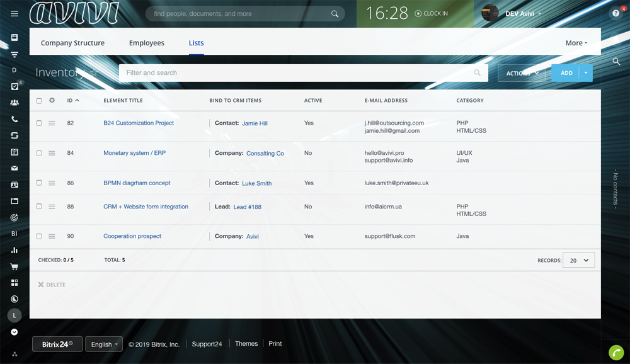Toggle the select-all checkbox in table header
This screenshot has width=630, height=364.
coord(39,101)
